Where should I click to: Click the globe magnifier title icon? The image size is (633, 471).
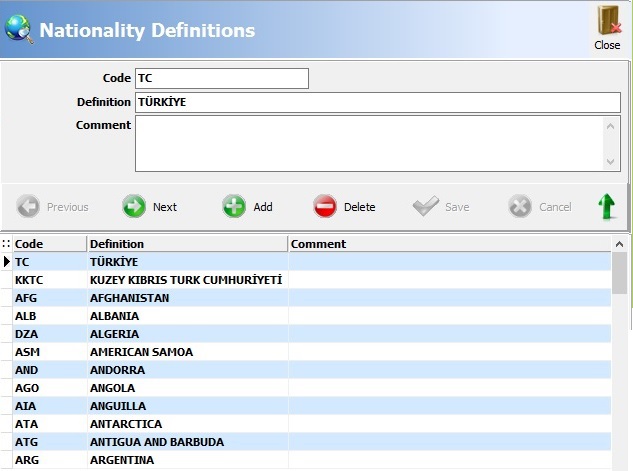click(x=19, y=29)
